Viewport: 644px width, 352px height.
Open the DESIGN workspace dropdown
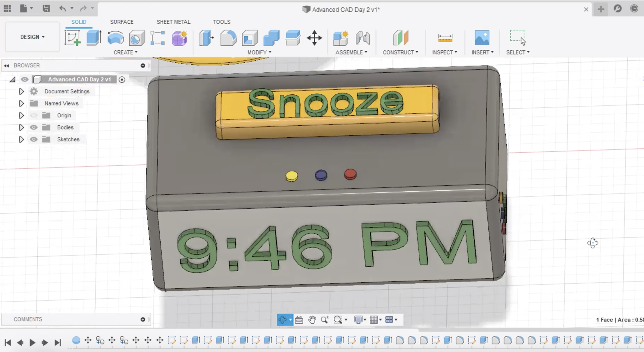(x=32, y=37)
